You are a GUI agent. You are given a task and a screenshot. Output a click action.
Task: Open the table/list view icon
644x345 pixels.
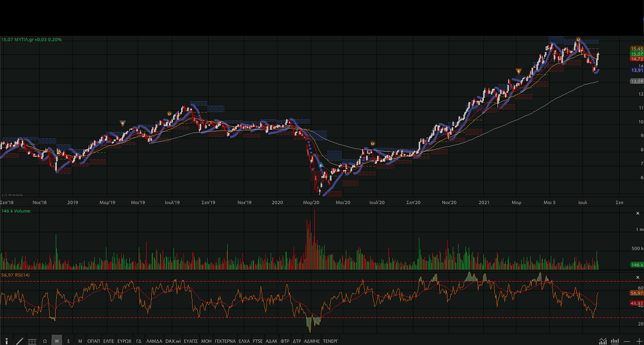pos(32,341)
